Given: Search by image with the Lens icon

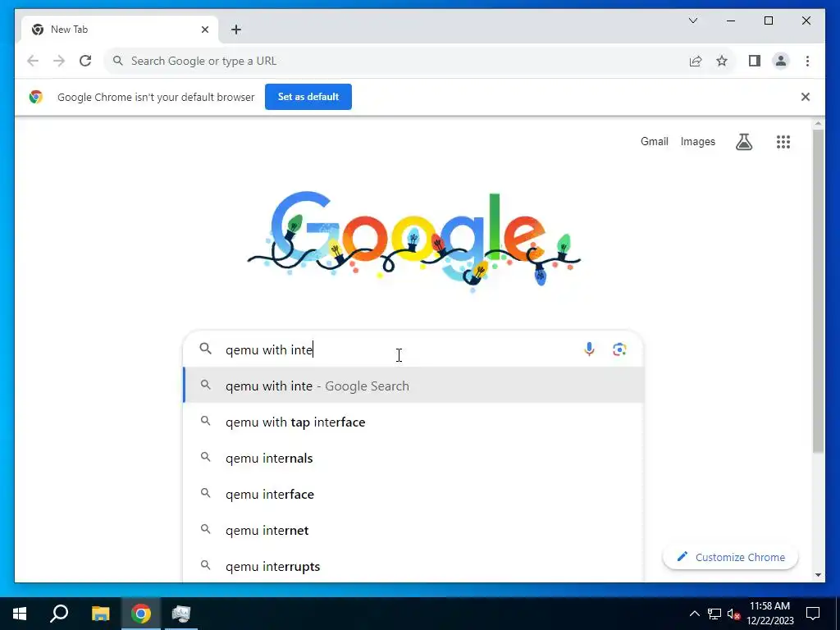Looking at the screenshot, I should pos(620,349).
